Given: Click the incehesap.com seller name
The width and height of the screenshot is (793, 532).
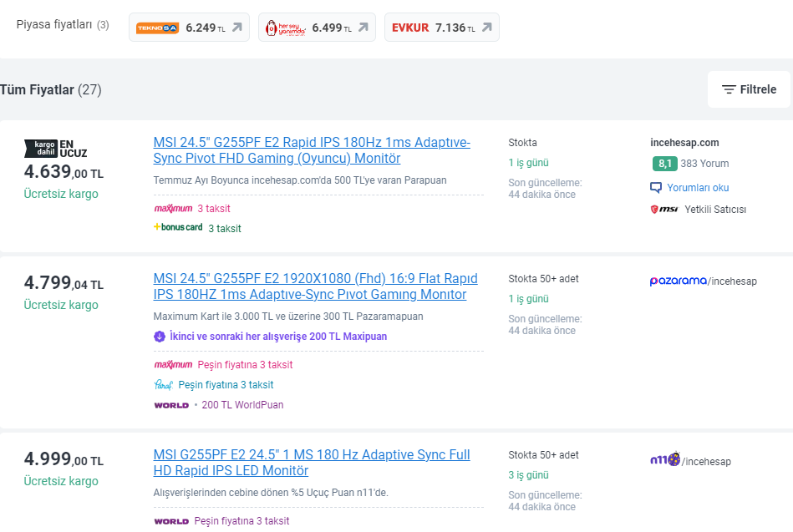Looking at the screenshot, I should (x=684, y=143).
